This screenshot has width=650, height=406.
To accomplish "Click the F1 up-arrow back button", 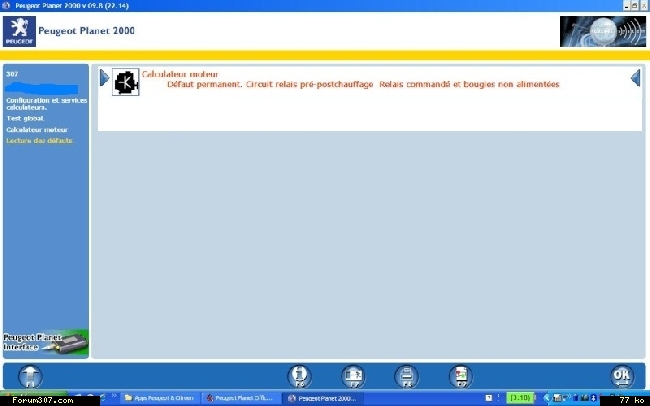I will [x=30, y=377].
